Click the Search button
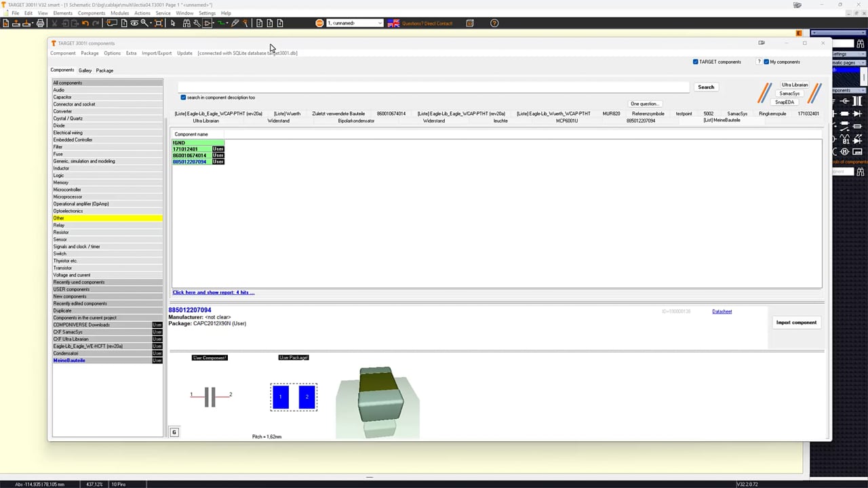The width and height of the screenshot is (868, 488). [706, 87]
